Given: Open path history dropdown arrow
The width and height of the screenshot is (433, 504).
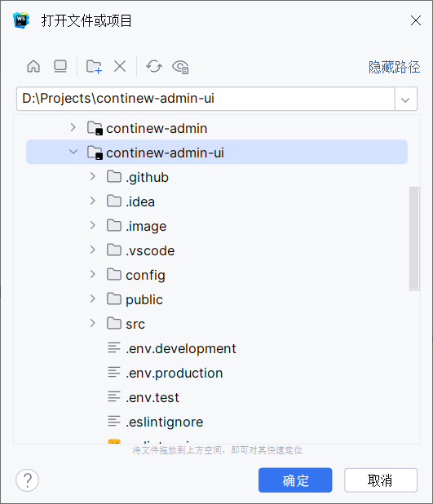Looking at the screenshot, I should tap(405, 99).
